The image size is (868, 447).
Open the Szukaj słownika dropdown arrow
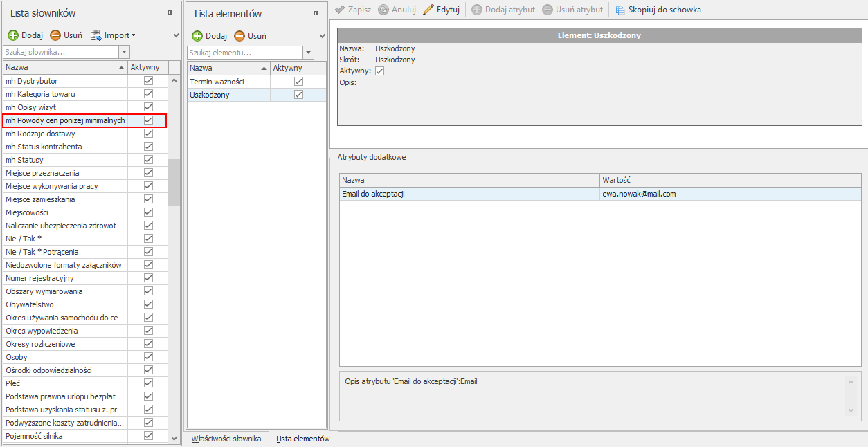pos(124,52)
